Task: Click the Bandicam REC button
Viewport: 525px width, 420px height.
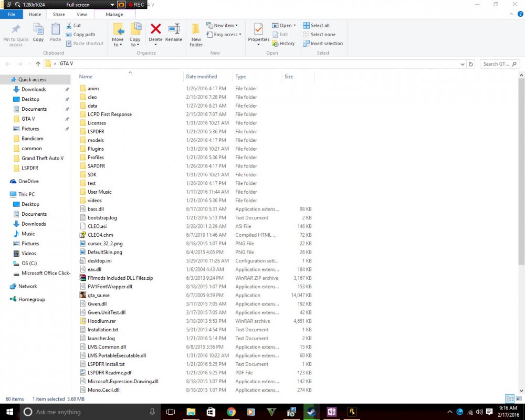Action: click(136, 5)
